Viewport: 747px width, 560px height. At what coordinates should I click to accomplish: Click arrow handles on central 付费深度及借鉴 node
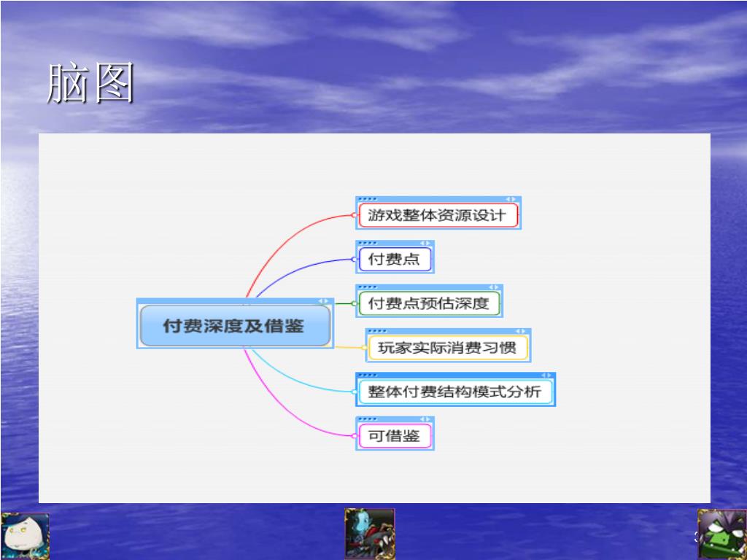(x=323, y=301)
